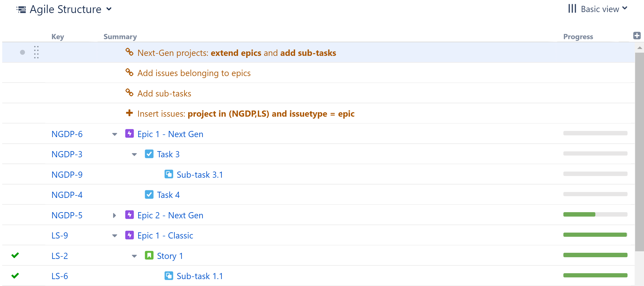The height and width of the screenshot is (286, 644).
Task: Click the plus icon on Insert issues row
Action: [129, 113]
